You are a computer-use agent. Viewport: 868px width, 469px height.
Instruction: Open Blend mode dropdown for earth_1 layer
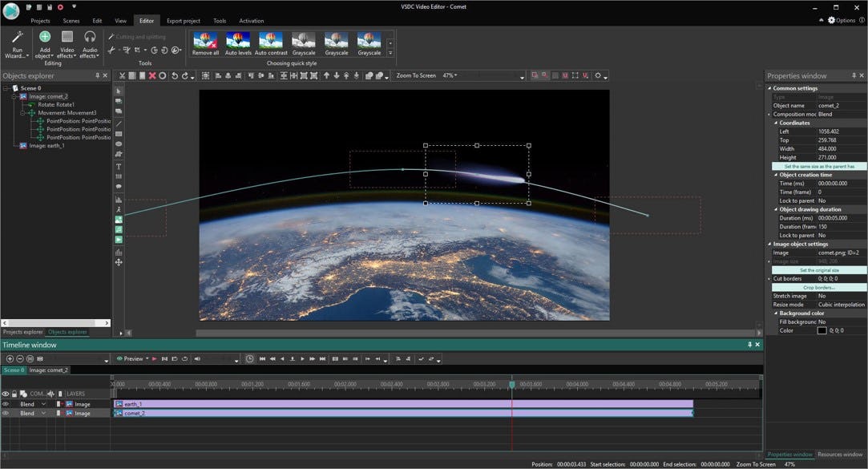43,404
